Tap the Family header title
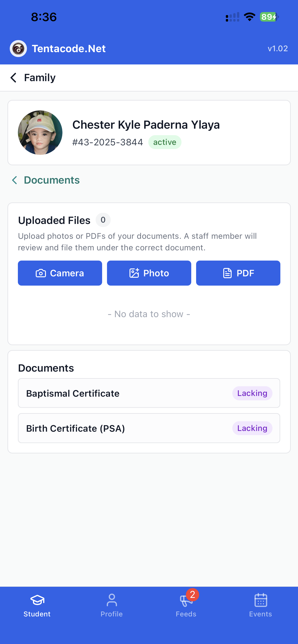This screenshot has width=298, height=644. (40, 78)
